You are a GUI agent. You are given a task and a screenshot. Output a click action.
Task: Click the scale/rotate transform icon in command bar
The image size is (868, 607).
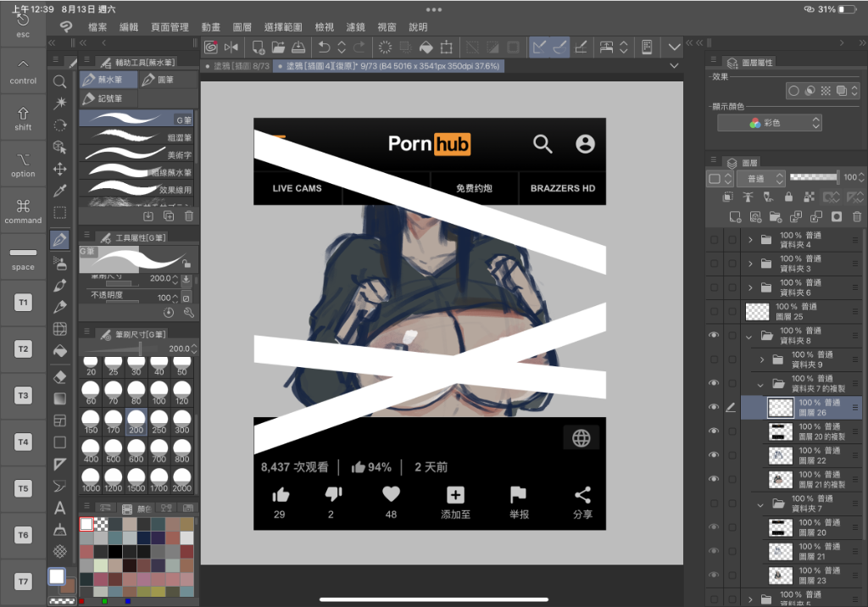446,47
